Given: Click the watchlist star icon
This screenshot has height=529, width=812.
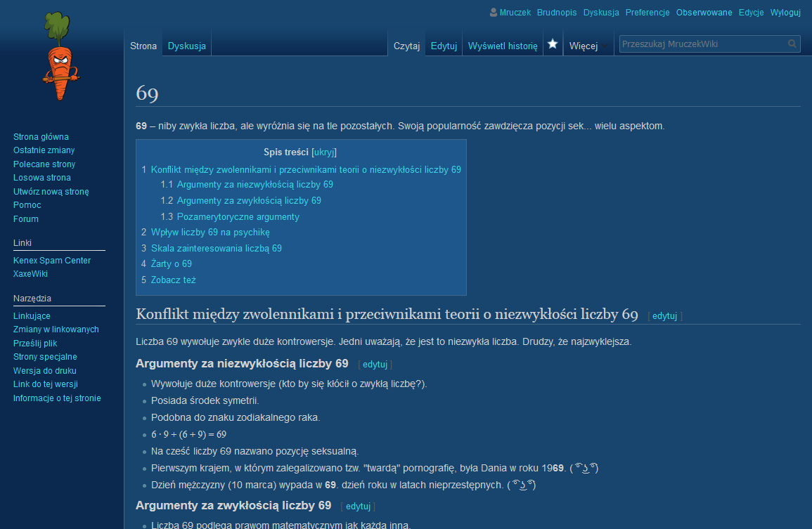Looking at the screenshot, I should (553, 44).
